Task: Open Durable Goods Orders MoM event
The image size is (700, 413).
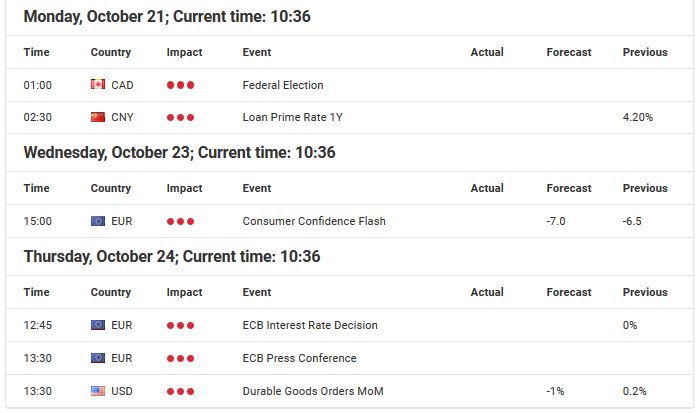Action: tap(312, 391)
